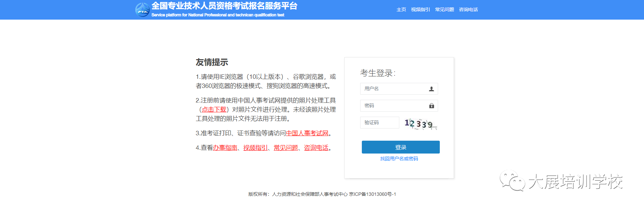Click into the 验证码 input field
The height and width of the screenshot is (210, 644).
pos(379,123)
